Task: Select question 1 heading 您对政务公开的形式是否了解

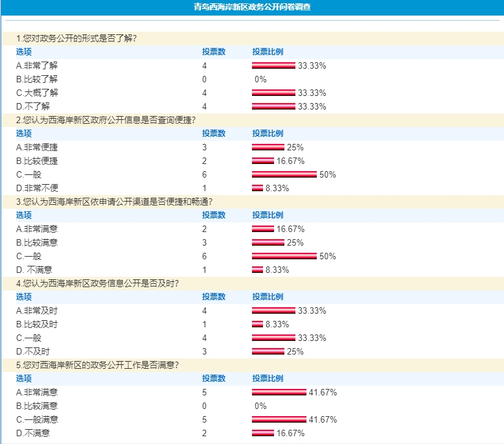Action: tap(76, 39)
